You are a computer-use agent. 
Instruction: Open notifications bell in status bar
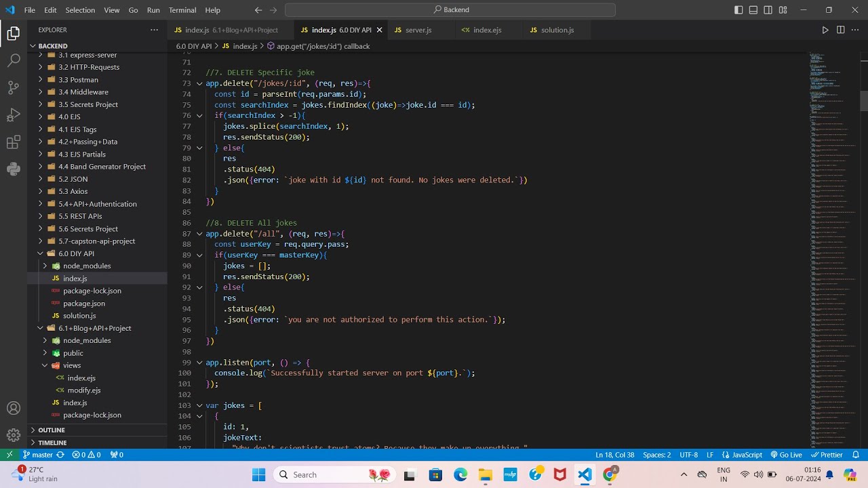point(856,455)
